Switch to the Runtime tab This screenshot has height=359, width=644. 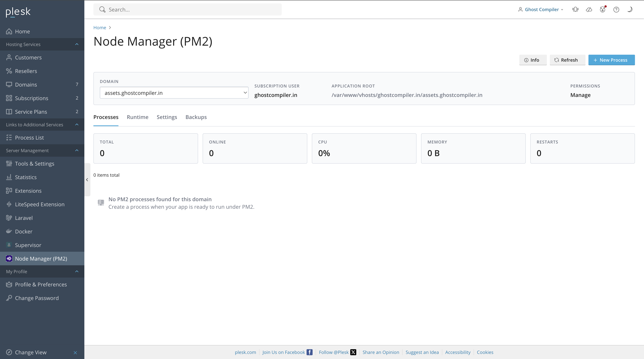(x=137, y=117)
